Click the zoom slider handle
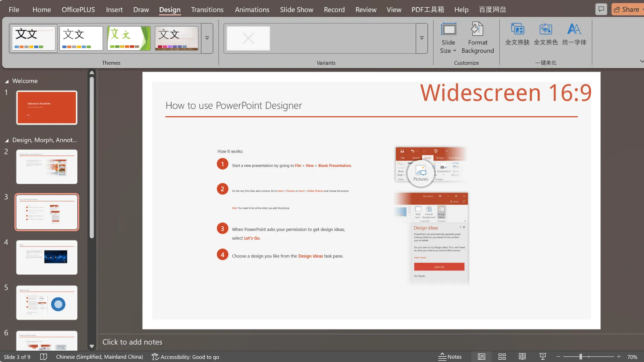Viewport: 644px width, 362px height. 581,357
